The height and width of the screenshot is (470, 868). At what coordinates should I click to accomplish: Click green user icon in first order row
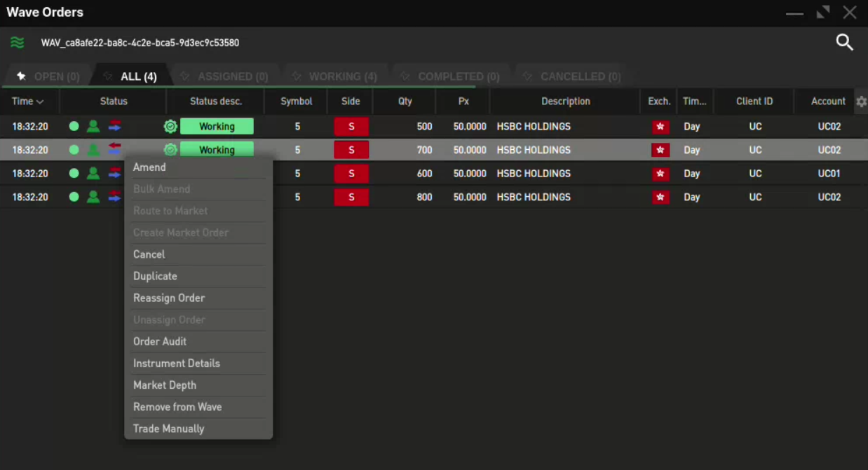(93, 127)
